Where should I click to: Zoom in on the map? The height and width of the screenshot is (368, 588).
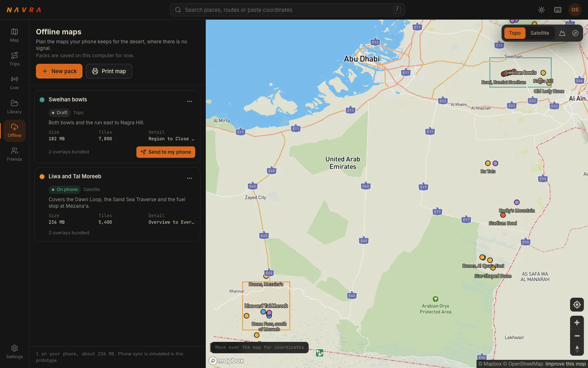[577, 323]
